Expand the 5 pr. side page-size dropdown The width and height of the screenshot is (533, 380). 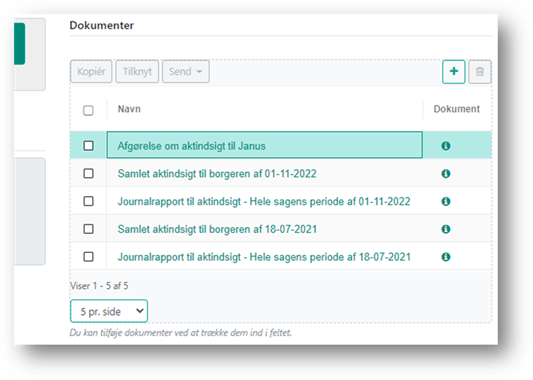point(109,311)
